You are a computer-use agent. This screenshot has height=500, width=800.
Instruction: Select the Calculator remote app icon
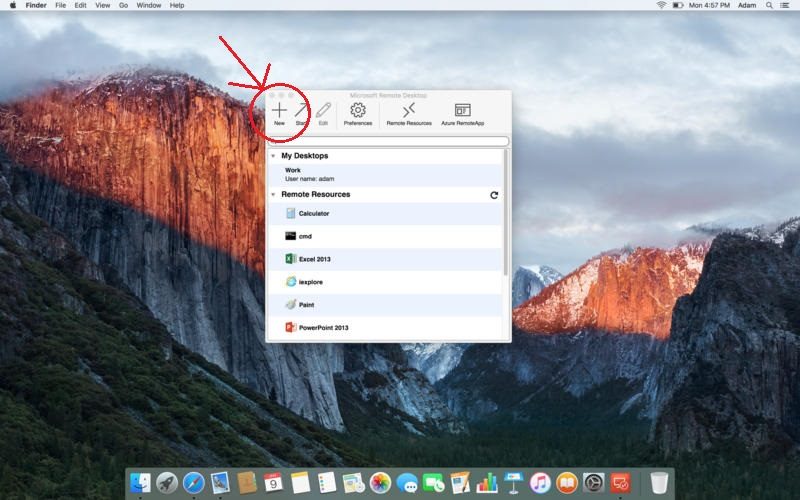[x=291, y=213]
